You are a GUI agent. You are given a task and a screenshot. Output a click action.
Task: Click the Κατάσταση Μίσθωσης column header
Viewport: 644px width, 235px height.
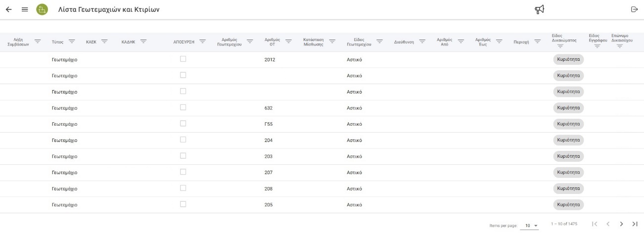[313, 42]
